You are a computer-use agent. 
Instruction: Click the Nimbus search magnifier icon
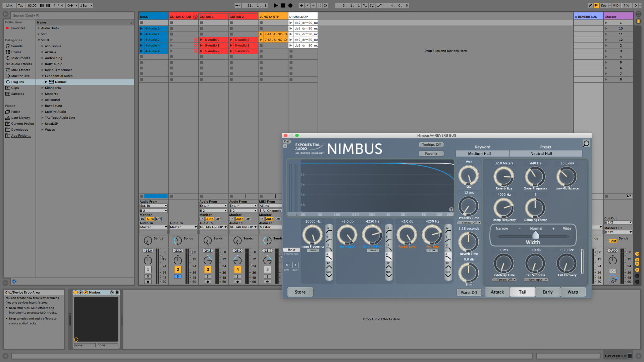(x=586, y=144)
